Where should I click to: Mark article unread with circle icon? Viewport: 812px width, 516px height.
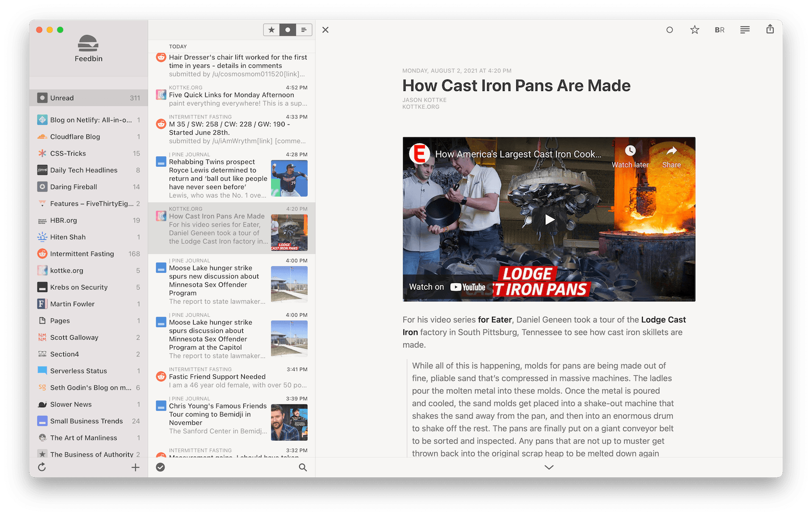[670, 30]
